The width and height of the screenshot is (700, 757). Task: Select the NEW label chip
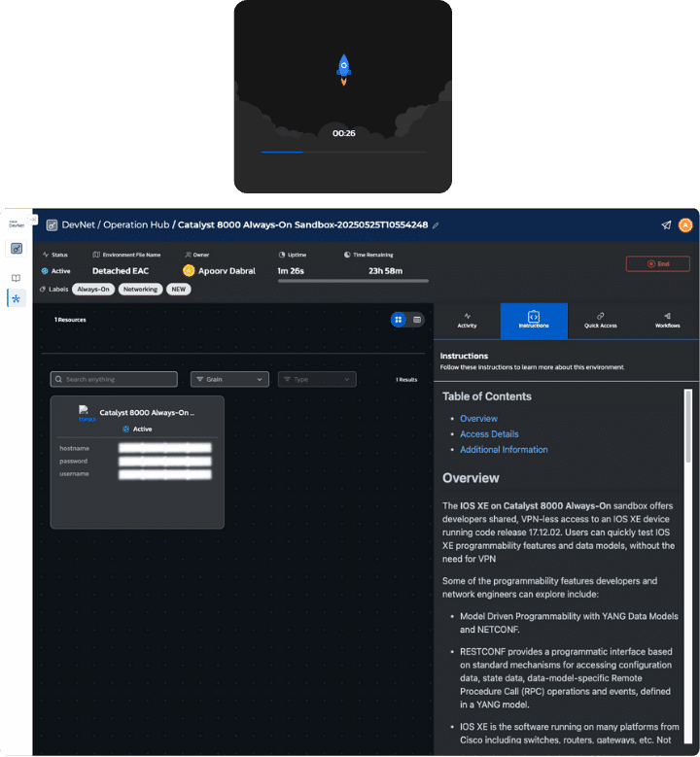pos(179,290)
